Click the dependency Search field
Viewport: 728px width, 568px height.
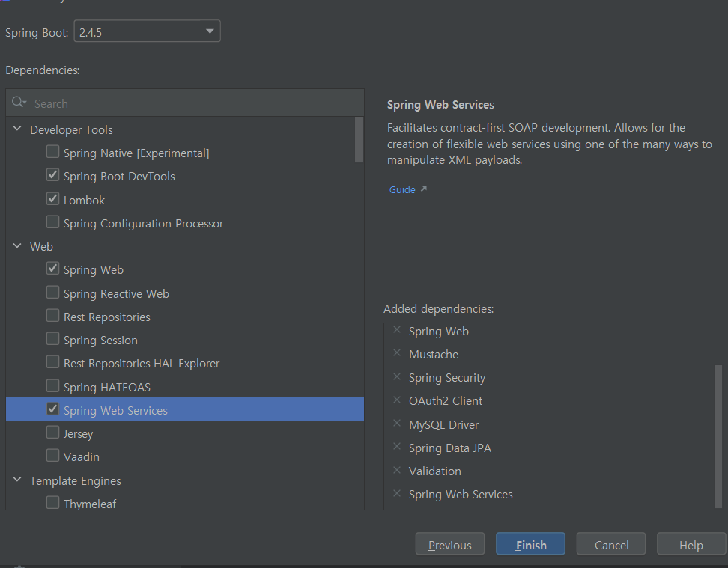[185, 103]
